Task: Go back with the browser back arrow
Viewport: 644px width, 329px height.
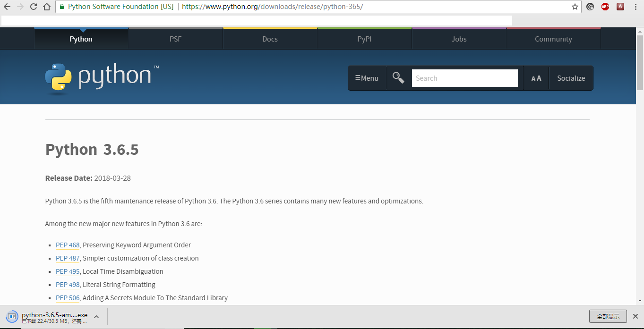Action: [7, 7]
